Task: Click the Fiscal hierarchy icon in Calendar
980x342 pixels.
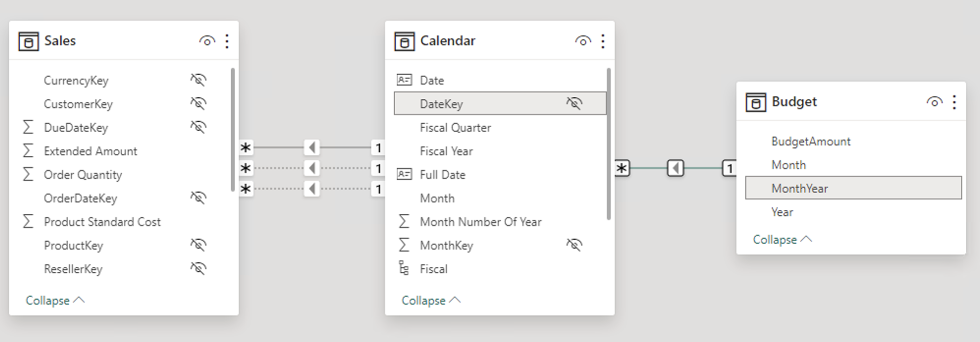Action: [x=404, y=268]
